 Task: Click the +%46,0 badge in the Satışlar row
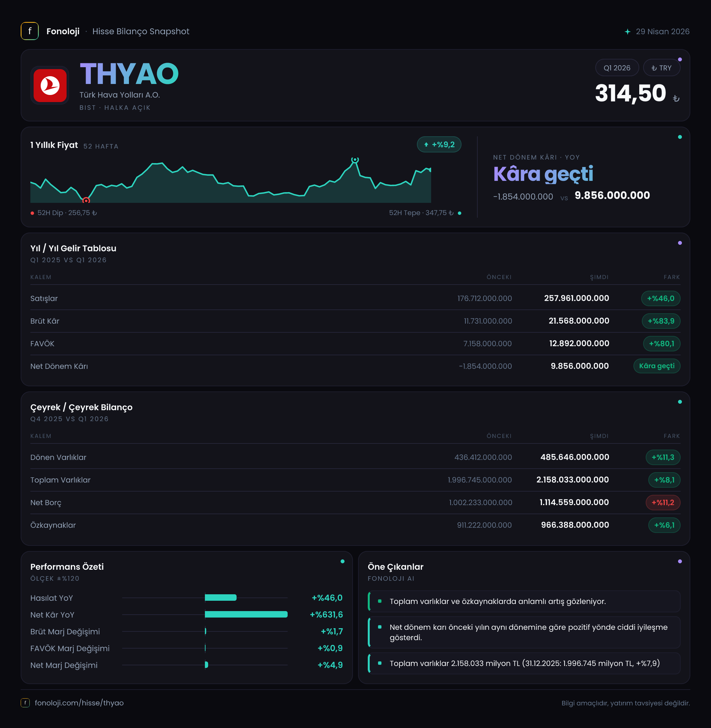(x=661, y=298)
